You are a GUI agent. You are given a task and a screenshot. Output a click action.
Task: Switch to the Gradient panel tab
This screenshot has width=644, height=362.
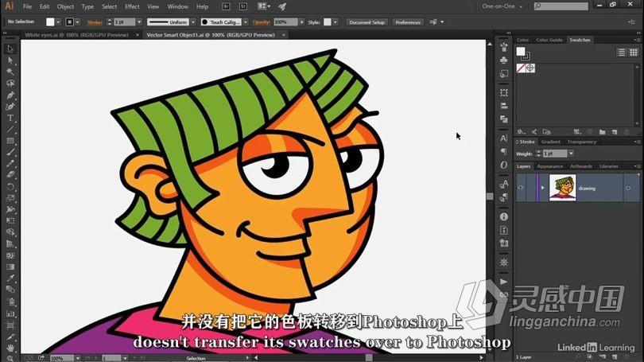pyautogui.click(x=550, y=142)
